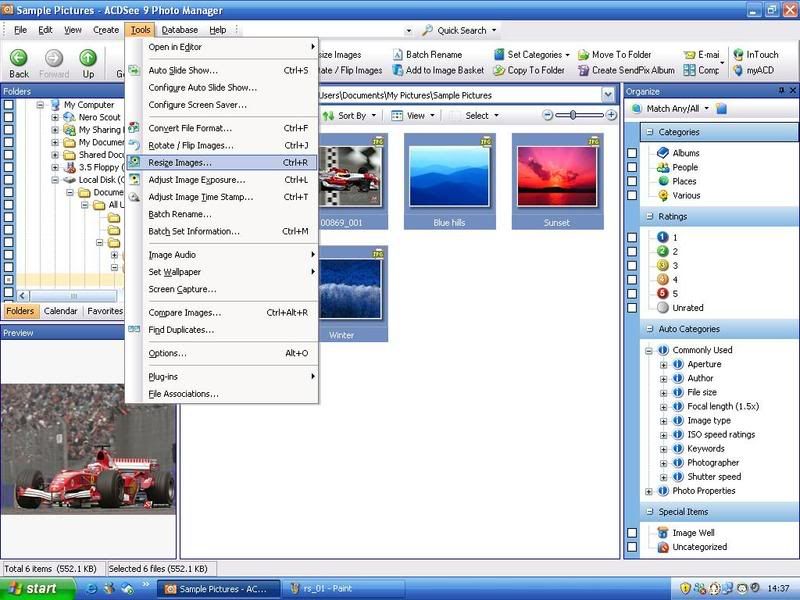The width and height of the screenshot is (800, 600).
Task: Tick the Places category checkbox
Action: [632, 181]
